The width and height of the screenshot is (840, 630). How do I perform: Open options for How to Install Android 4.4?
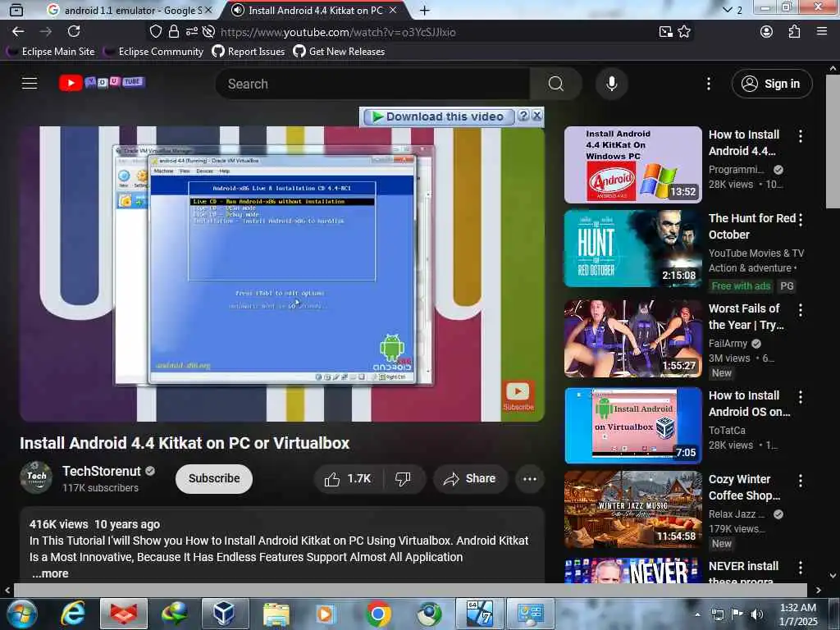point(801,136)
